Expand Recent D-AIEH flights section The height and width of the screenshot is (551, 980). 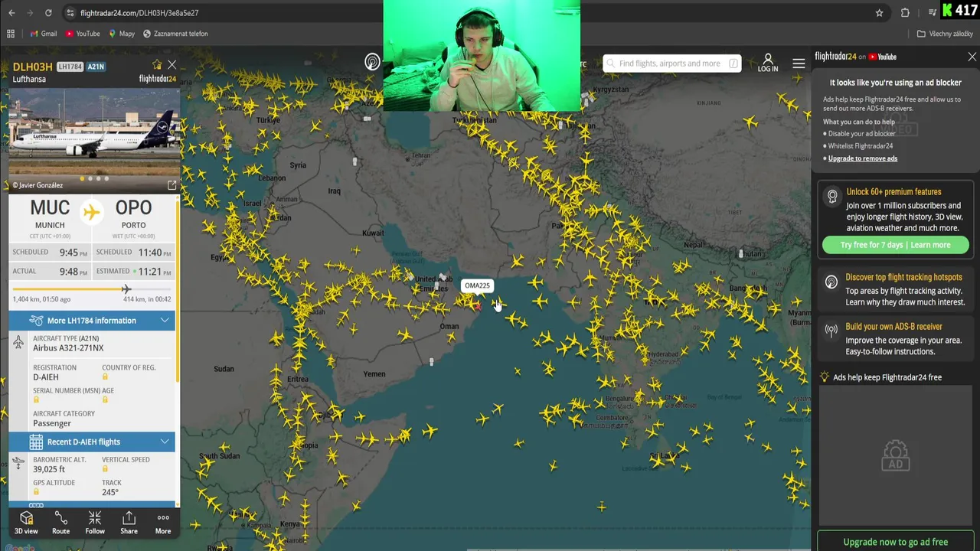pyautogui.click(x=92, y=442)
